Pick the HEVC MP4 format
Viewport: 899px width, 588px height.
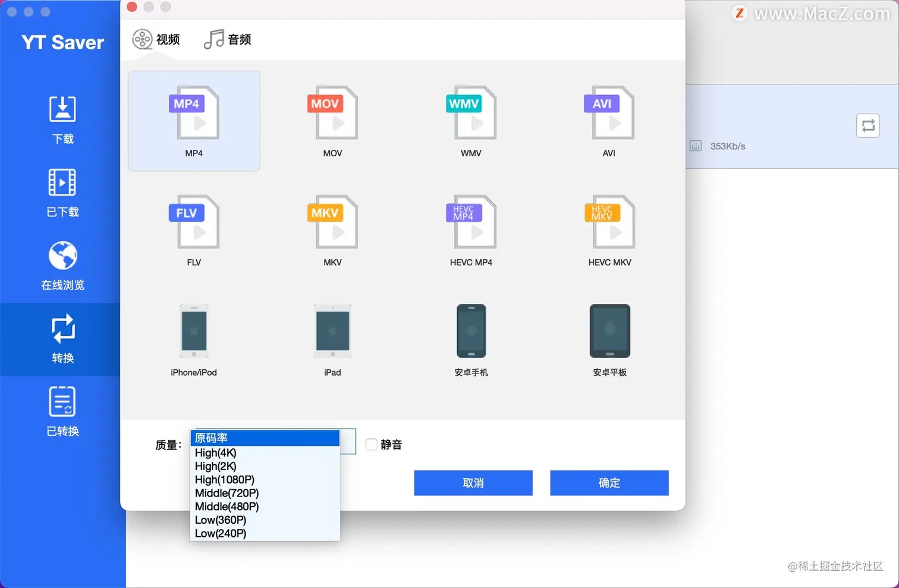tap(471, 222)
